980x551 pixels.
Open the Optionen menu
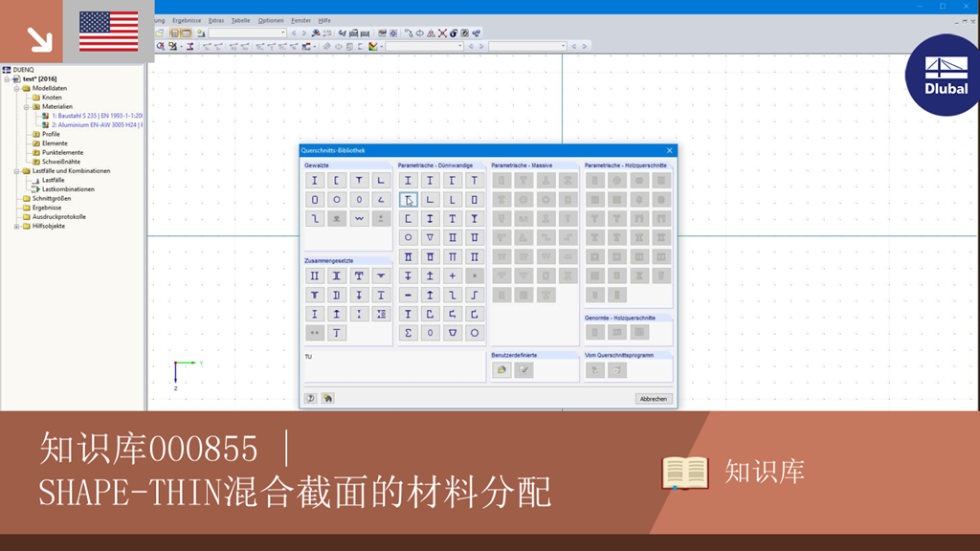[271, 21]
